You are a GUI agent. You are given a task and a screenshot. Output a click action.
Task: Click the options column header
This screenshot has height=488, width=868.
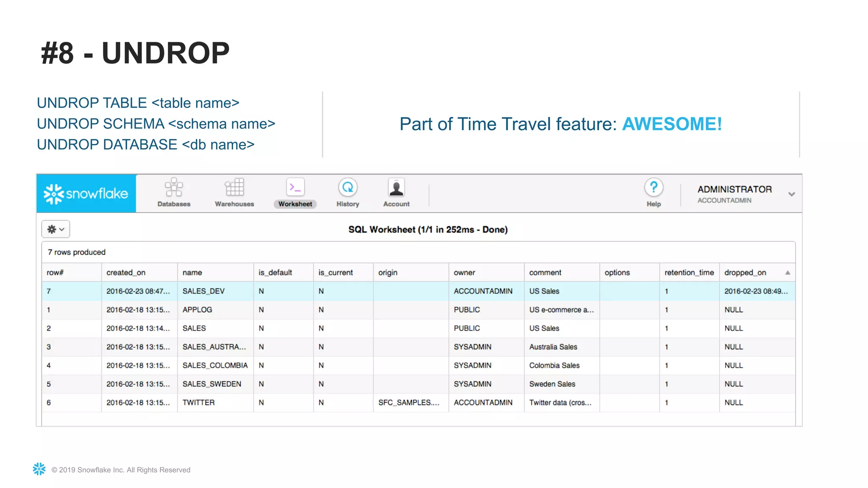tap(629, 272)
